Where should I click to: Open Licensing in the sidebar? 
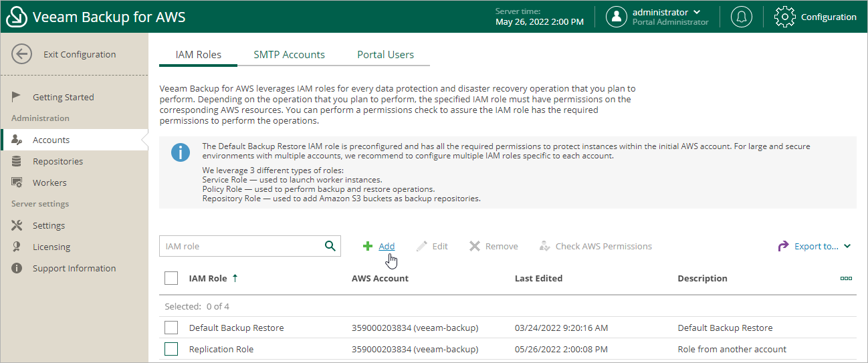[x=51, y=247]
